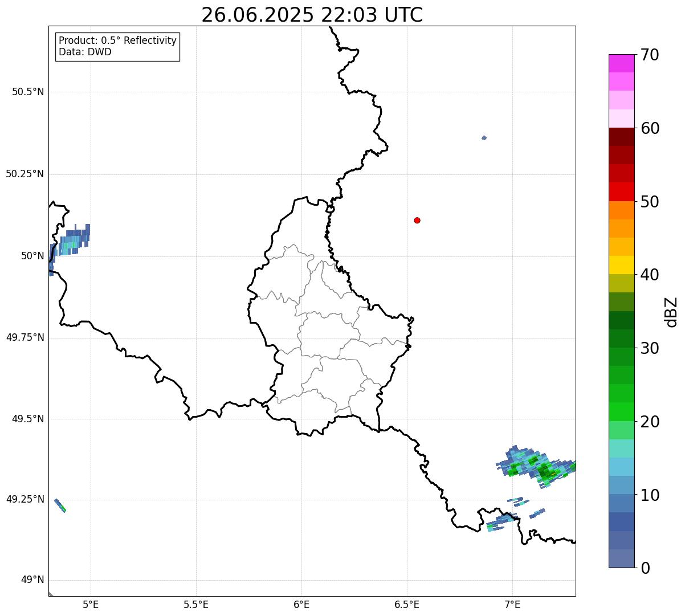
Task: Click the colorbar tick label "10"
Action: pyautogui.click(x=650, y=495)
